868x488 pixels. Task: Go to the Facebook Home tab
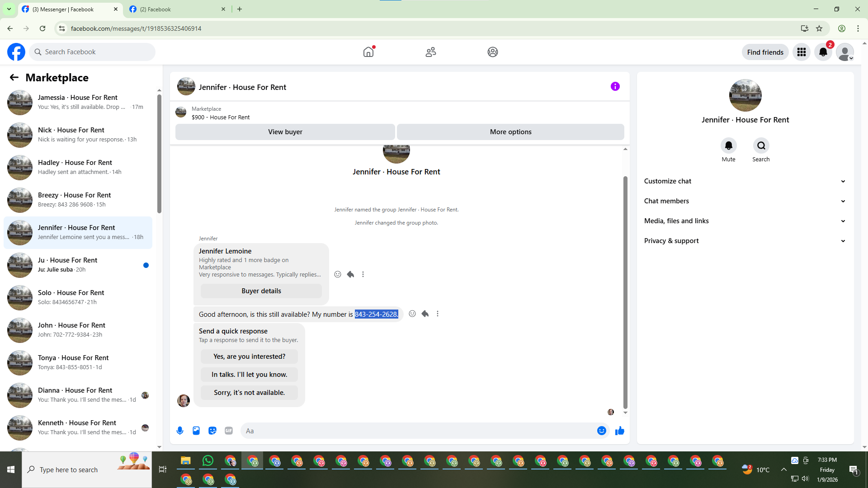pyautogui.click(x=368, y=52)
